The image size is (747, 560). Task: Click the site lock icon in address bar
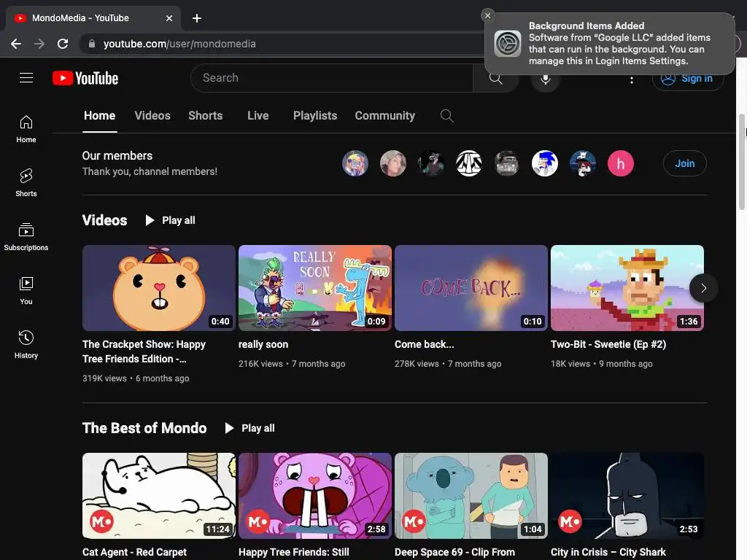pyautogui.click(x=92, y=44)
